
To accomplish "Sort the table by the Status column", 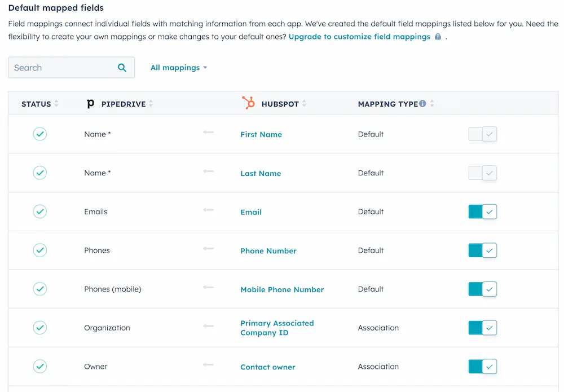I will [x=56, y=103].
